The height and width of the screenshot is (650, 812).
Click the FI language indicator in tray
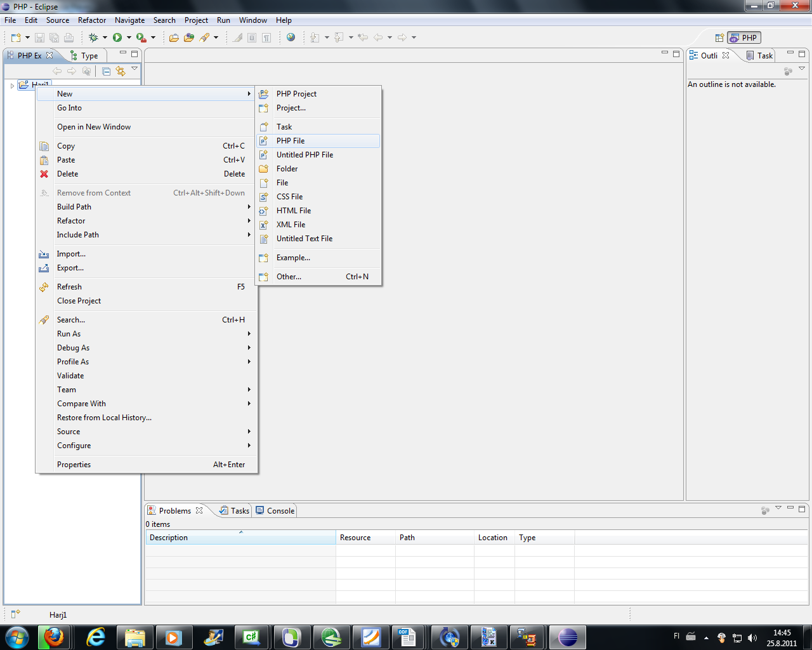(676, 636)
